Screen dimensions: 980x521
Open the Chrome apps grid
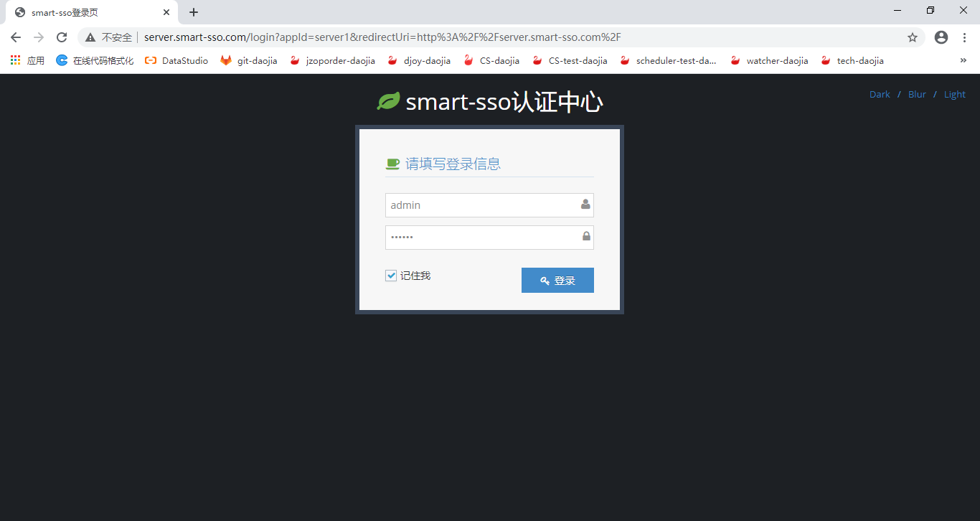[14, 60]
